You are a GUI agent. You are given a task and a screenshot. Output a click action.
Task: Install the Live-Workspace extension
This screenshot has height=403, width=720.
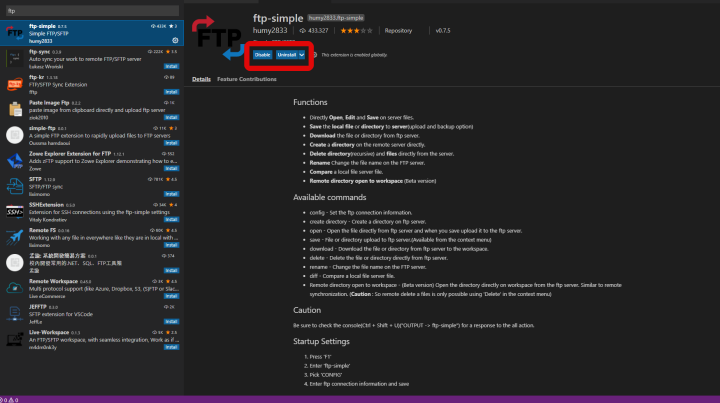[x=171, y=347]
